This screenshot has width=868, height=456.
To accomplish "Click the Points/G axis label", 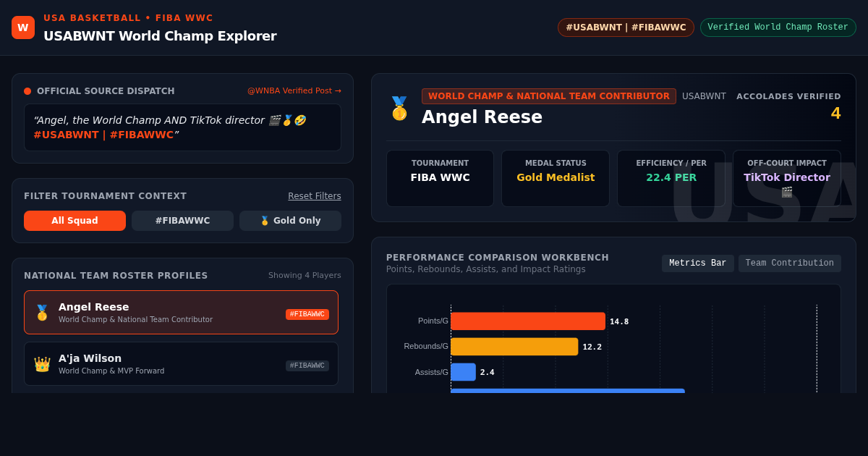I will click(x=433, y=321).
